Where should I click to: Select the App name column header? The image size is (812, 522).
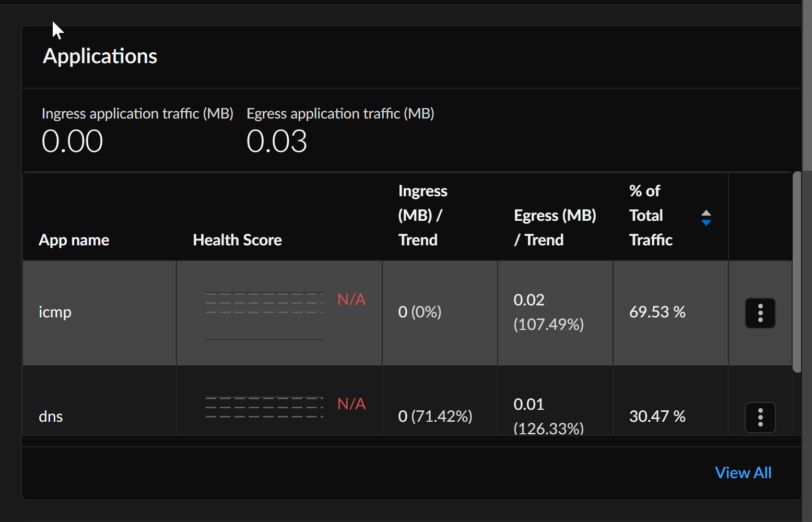[74, 240]
